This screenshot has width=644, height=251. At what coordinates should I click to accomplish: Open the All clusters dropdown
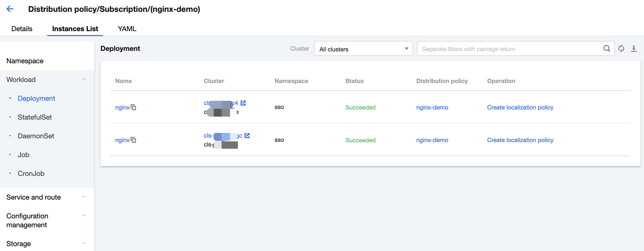coord(363,49)
